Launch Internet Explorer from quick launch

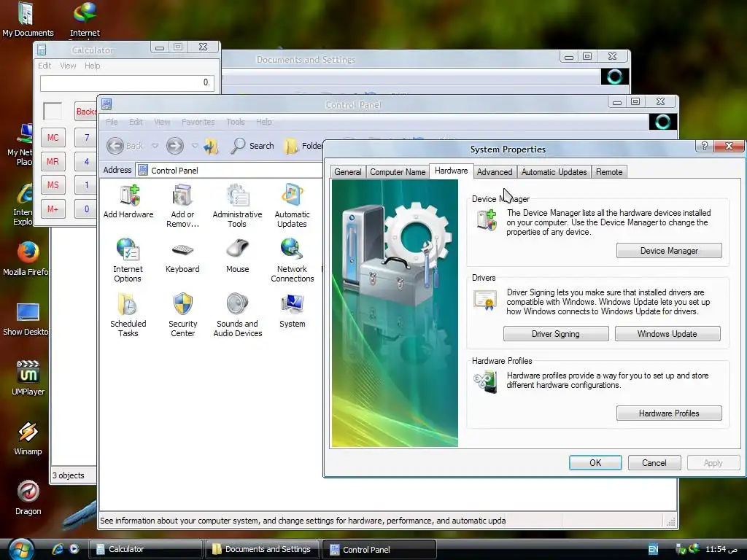(58, 549)
